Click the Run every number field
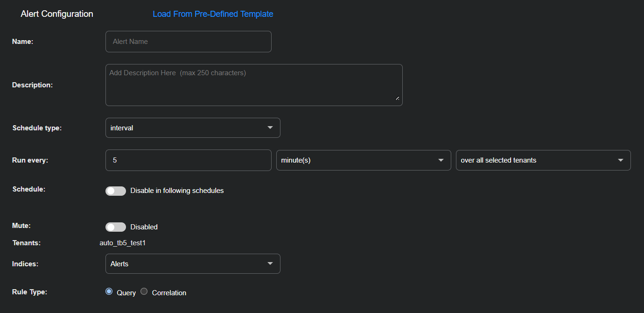 click(x=188, y=160)
